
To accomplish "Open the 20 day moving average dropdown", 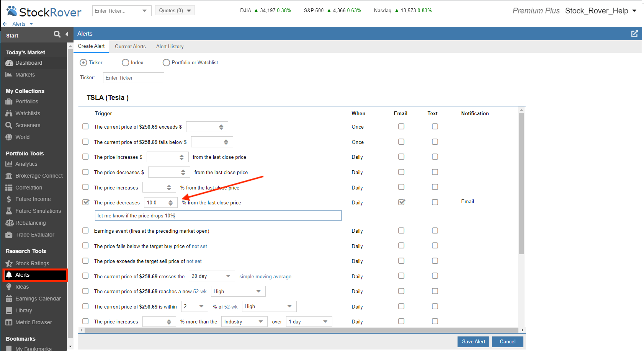I will (x=212, y=276).
